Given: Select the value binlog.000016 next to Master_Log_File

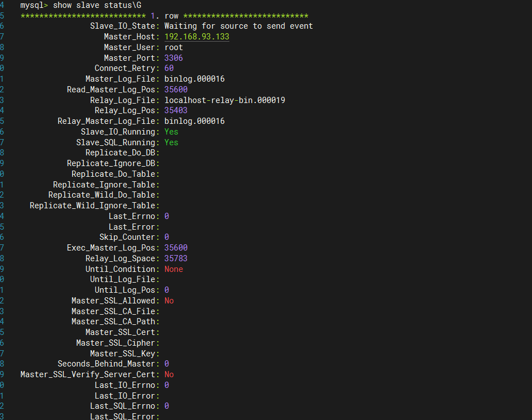Looking at the screenshot, I should 191,78.
